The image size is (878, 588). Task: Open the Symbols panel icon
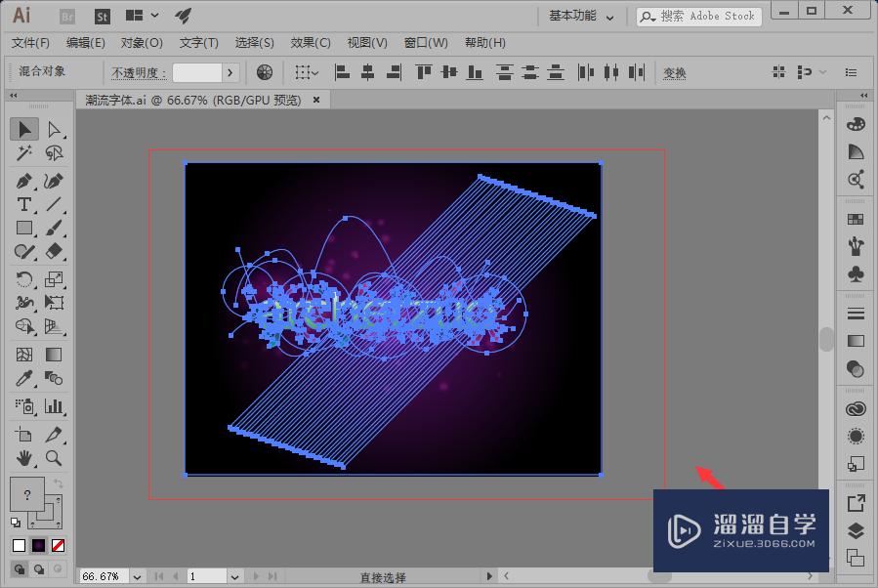click(856, 274)
